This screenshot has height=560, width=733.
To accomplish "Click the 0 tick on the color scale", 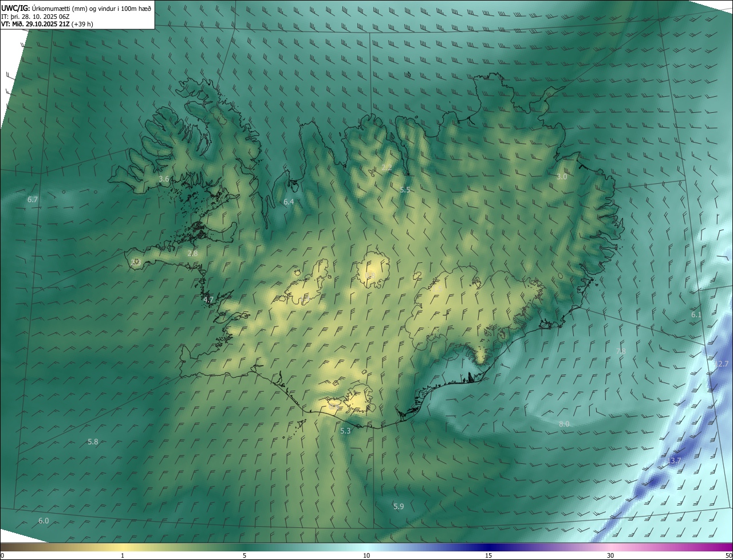I will [2, 556].
